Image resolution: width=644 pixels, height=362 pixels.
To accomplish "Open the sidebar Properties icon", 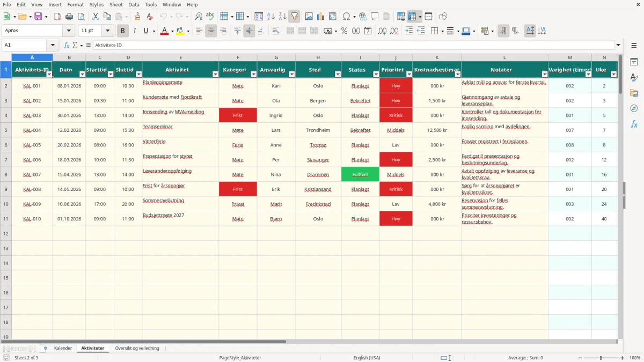I will (x=634, y=62).
